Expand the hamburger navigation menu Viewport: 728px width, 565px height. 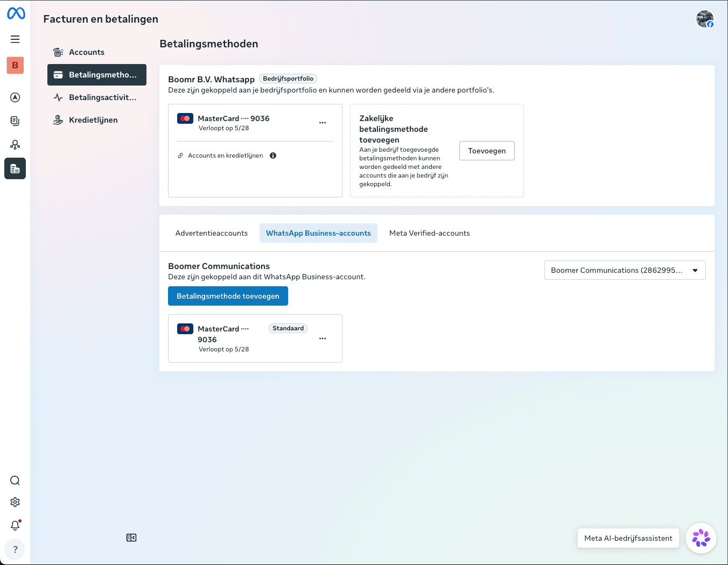[x=15, y=39]
